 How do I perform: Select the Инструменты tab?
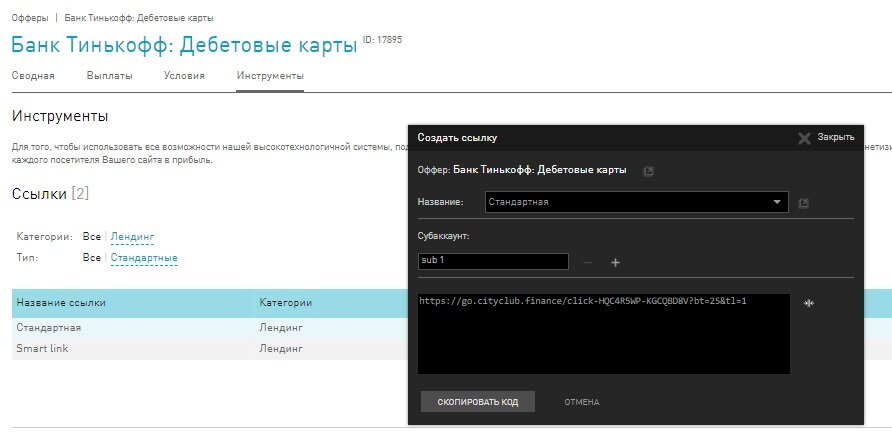pyautogui.click(x=270, y=76)
